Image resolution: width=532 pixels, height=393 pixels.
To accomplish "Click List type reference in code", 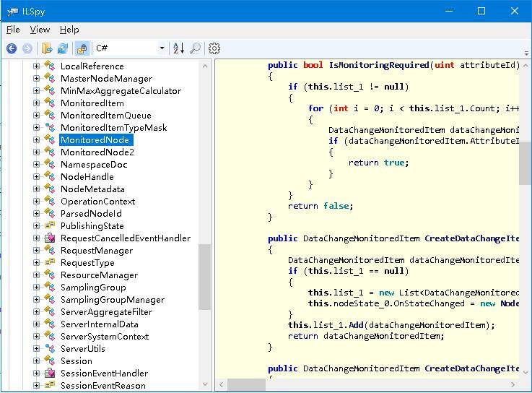I will [409, 293].
